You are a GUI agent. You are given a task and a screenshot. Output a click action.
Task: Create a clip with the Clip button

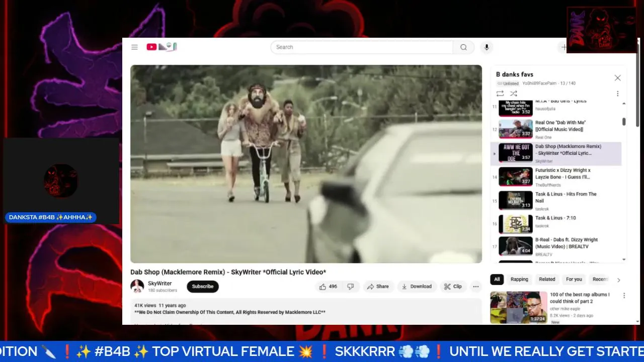[453, 287]
